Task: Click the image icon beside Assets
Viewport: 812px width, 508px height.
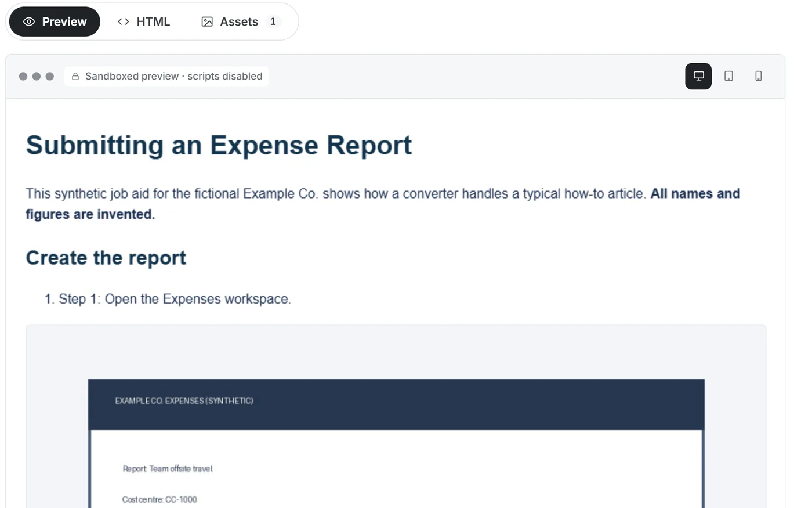Action: tap(207, 21)
